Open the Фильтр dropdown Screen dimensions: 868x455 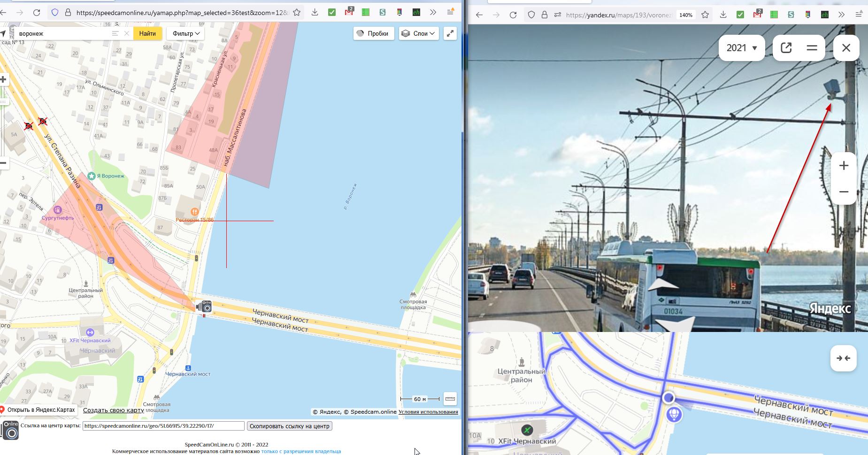tap(186, 33)
